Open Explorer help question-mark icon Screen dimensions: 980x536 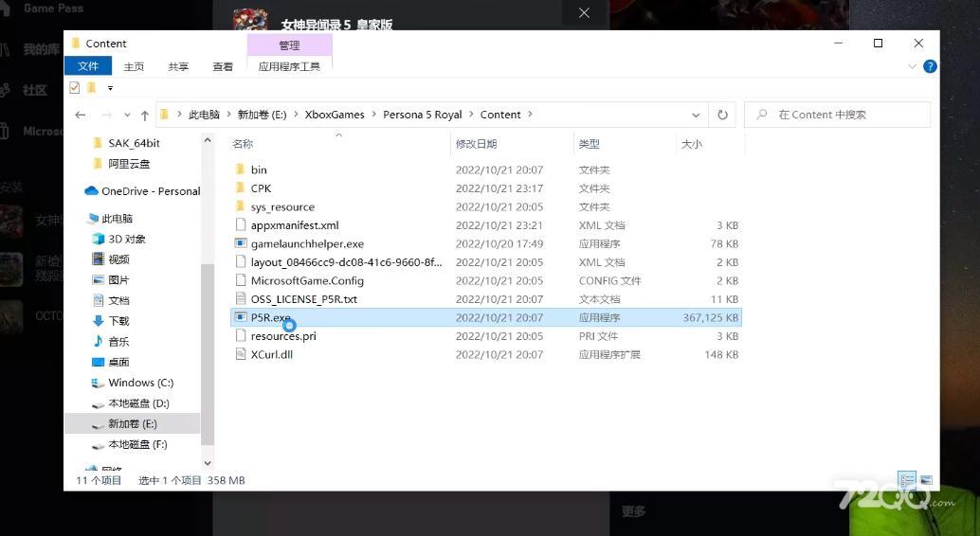click(930, 66)
